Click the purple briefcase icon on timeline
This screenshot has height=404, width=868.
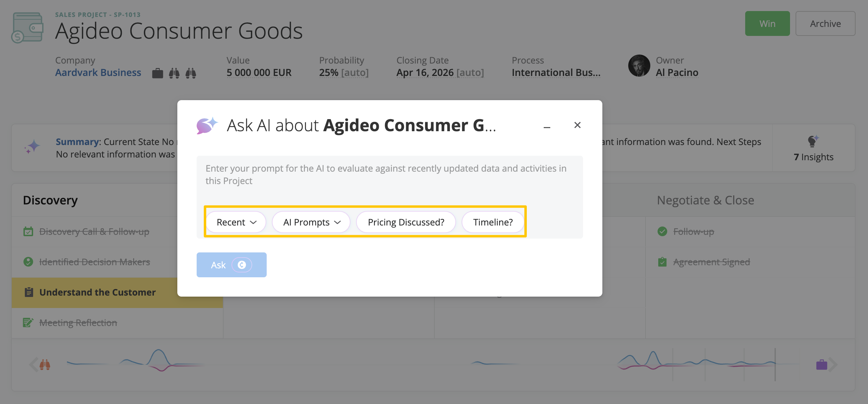(821, 365)
